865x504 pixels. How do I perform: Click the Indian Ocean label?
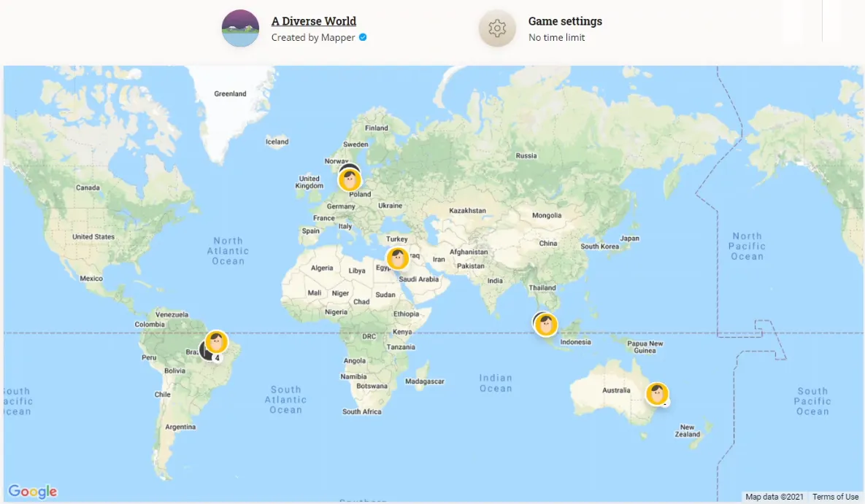coord(496,383)
